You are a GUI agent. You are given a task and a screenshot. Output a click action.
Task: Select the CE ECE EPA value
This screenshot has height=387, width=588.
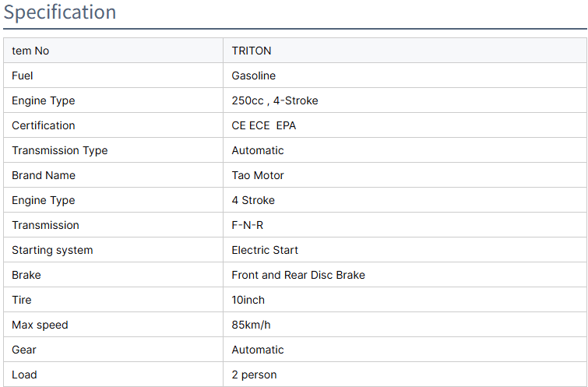[263, 125]
